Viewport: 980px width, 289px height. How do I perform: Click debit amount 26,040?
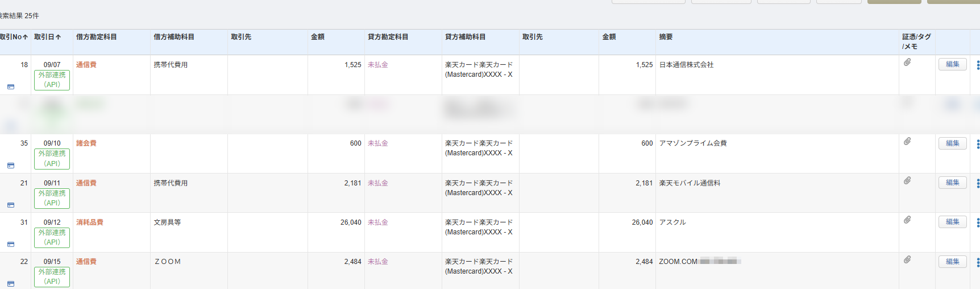tap(351, 222)
